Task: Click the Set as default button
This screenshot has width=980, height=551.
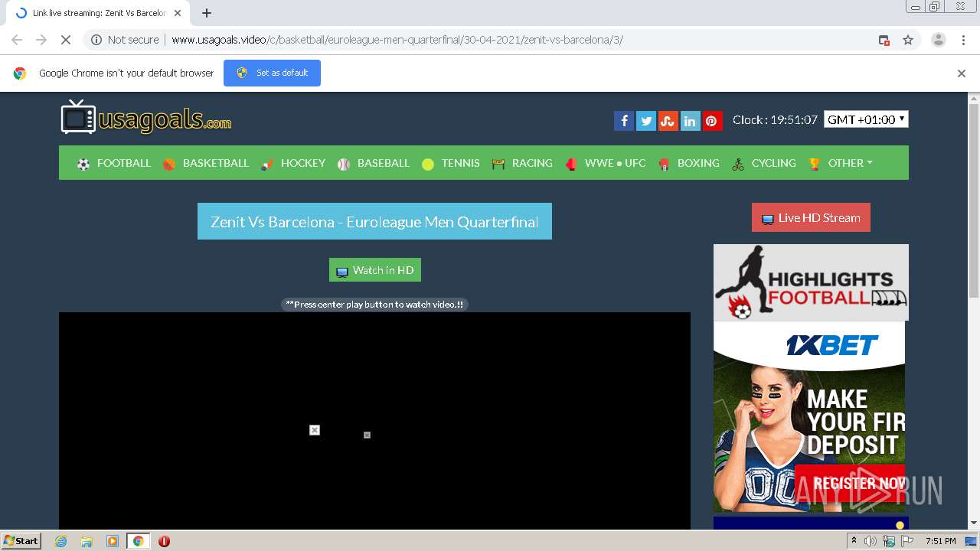Action: (272, 73)
